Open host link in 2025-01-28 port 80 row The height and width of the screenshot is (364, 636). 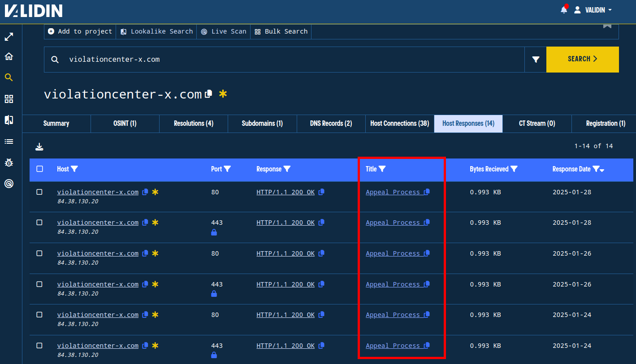(98, 192)
